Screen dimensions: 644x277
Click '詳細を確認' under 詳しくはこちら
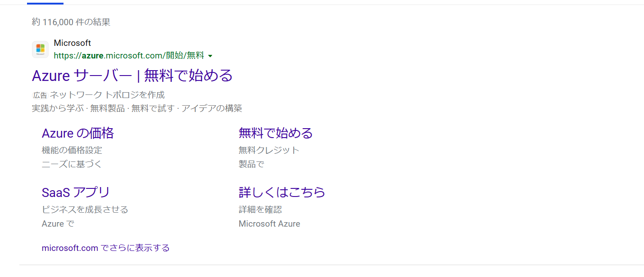(260, 210)
